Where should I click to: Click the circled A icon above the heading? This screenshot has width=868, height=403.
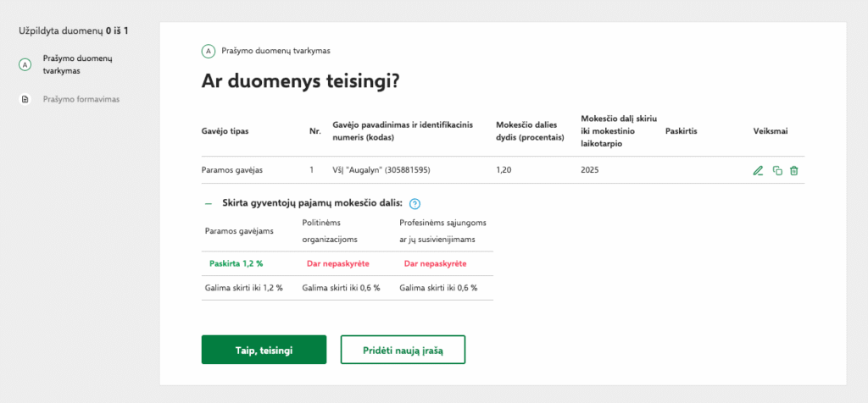click(x=209, y=51)
